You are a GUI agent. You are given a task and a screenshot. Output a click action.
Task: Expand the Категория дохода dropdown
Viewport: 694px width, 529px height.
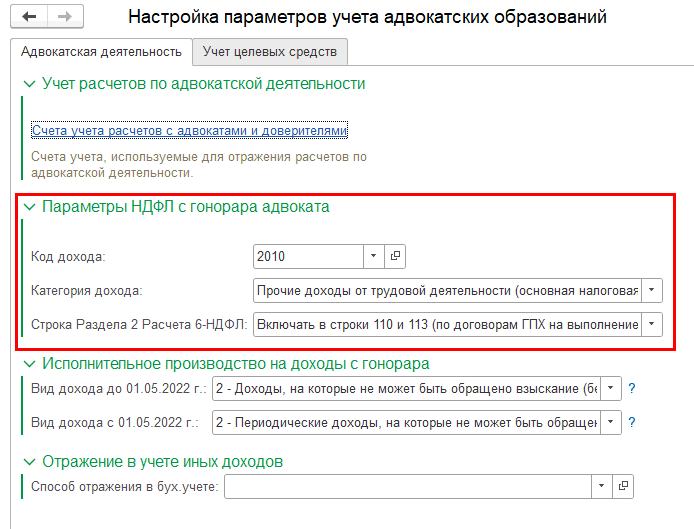(x=652, y=290)
